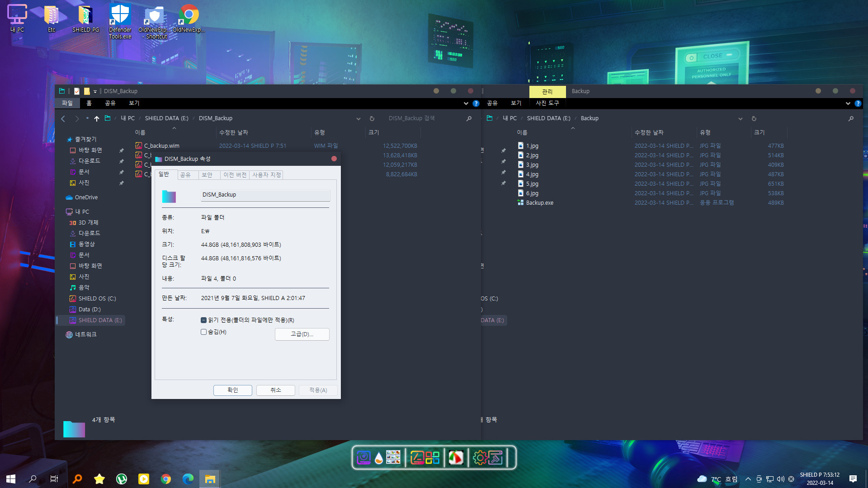
Task: Open Data (D:) drive in sidebar
Action: (x=85, y=310)
